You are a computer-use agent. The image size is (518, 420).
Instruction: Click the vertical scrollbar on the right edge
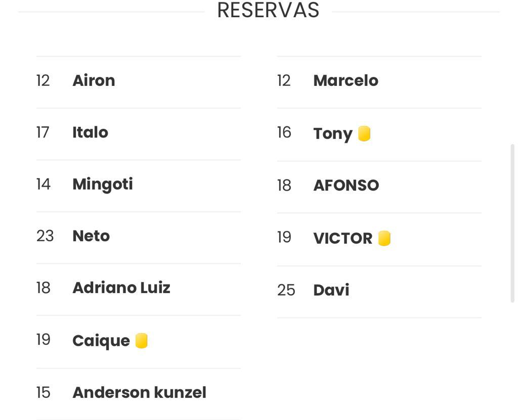point(512,223)
